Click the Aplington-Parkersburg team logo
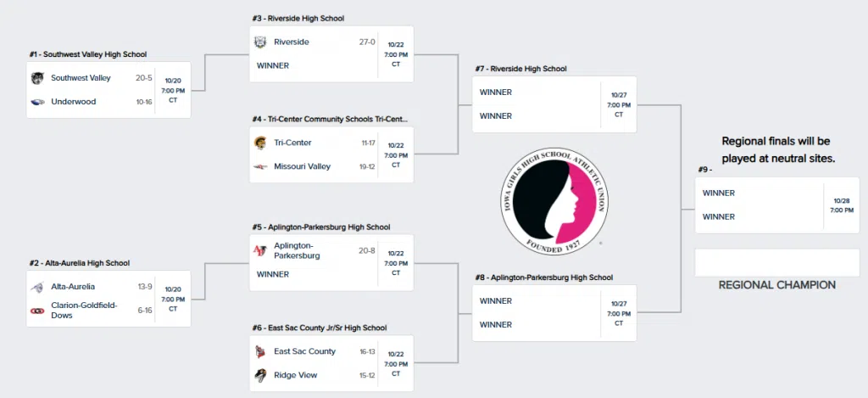868x398 pixels. coord(260,250)
